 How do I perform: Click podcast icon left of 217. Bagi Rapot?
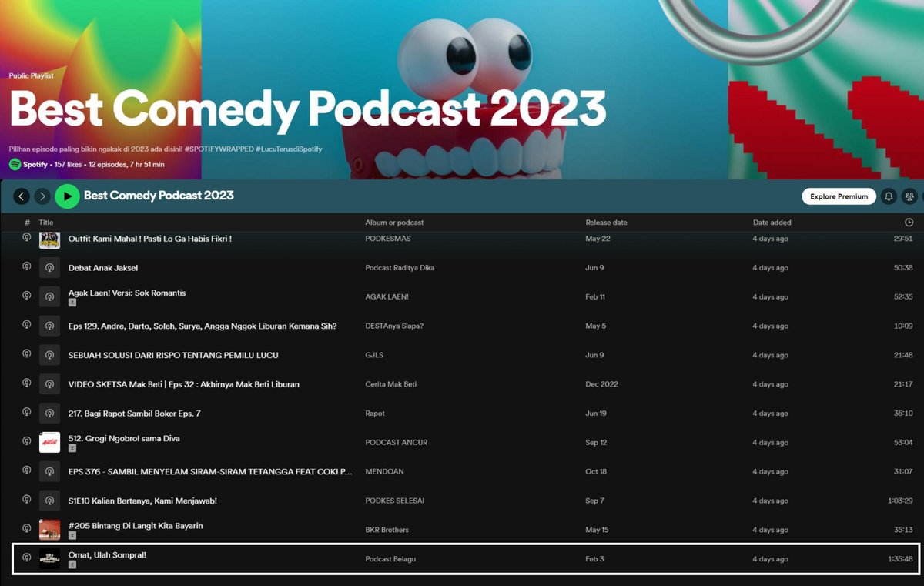(26, 413)
